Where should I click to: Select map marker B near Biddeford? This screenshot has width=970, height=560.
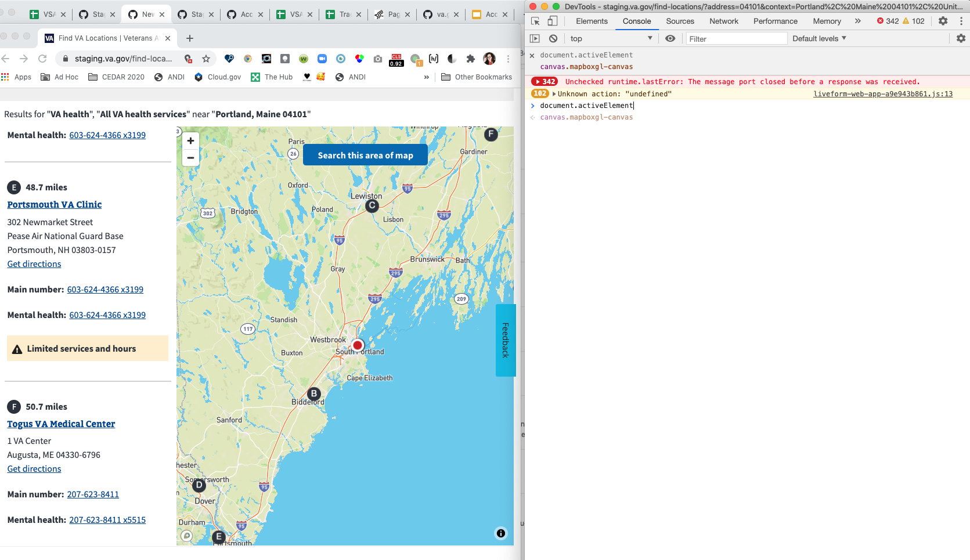tap(314, 394)
